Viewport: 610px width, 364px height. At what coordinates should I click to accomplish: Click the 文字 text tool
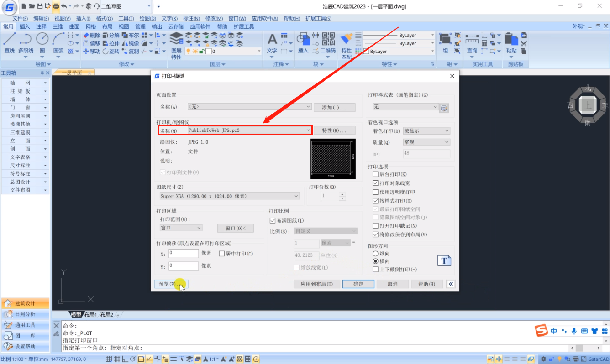click(272, 43)
